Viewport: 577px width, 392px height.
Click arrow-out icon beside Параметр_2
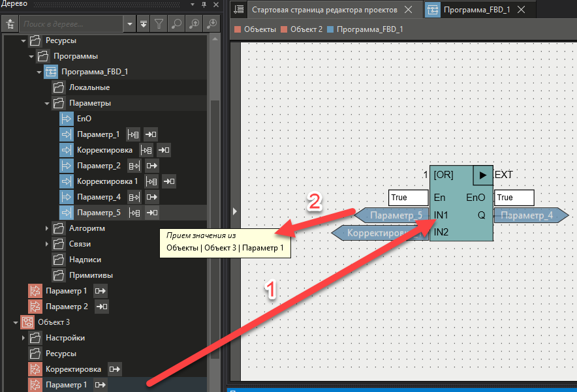pos(151,166)
